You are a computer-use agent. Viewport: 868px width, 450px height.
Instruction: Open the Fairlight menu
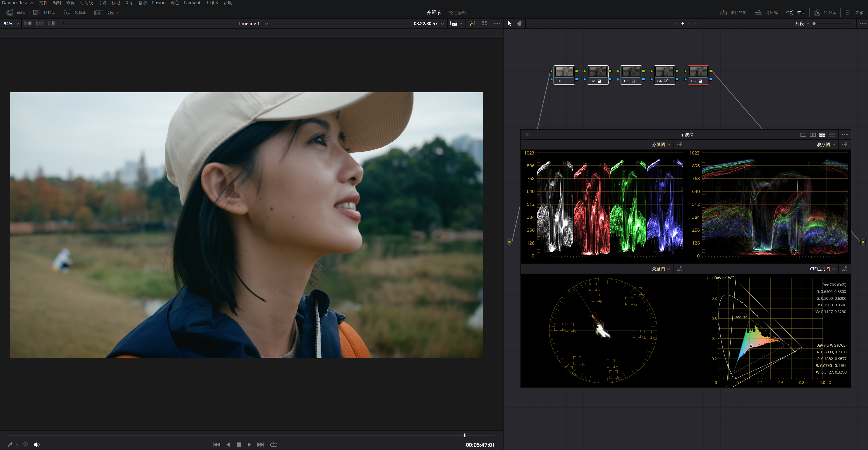pyautogui.click(x=192, y=3)
